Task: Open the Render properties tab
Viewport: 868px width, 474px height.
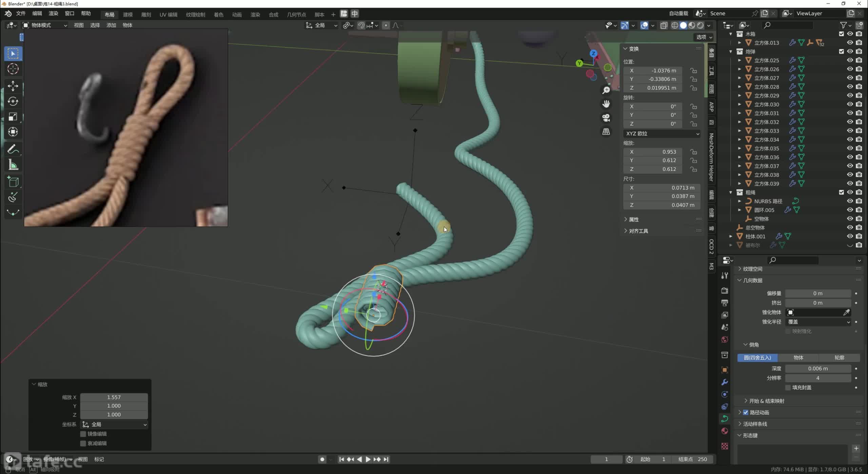Action: (725, 291)
